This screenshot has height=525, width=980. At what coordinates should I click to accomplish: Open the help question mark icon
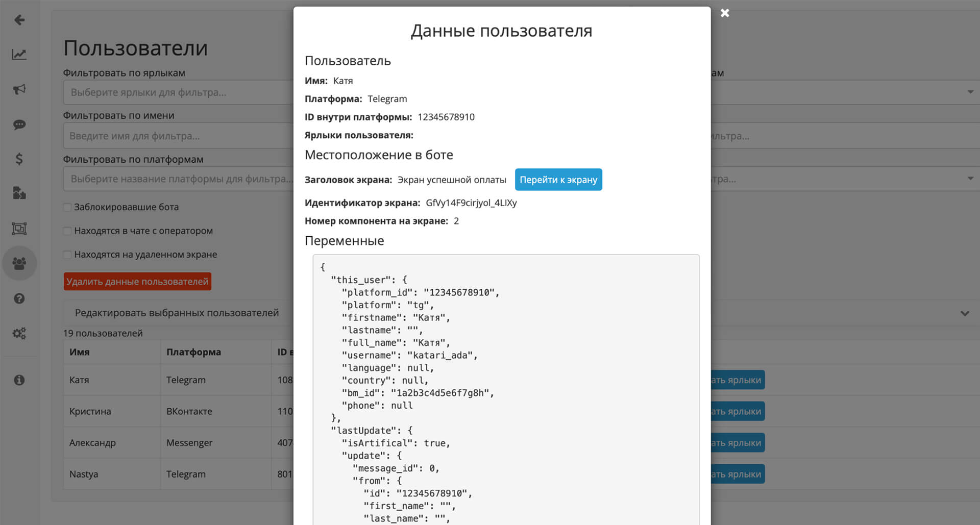coord(19,298)
